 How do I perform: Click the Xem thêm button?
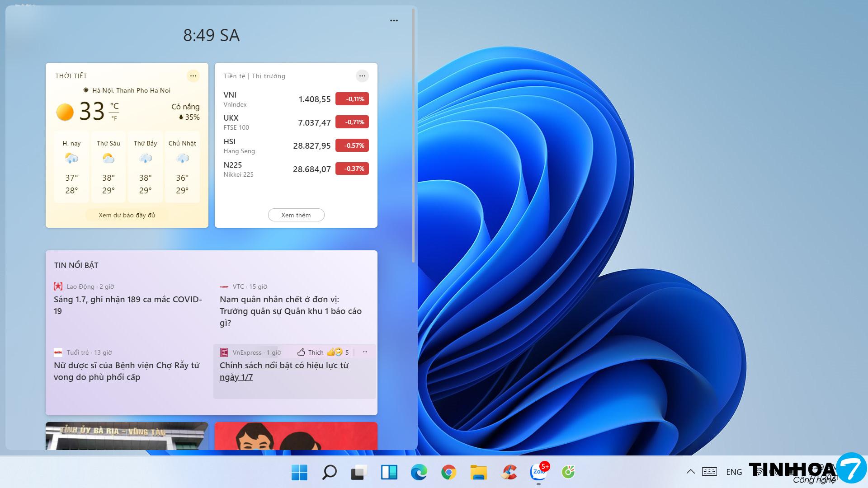[296, 215]
